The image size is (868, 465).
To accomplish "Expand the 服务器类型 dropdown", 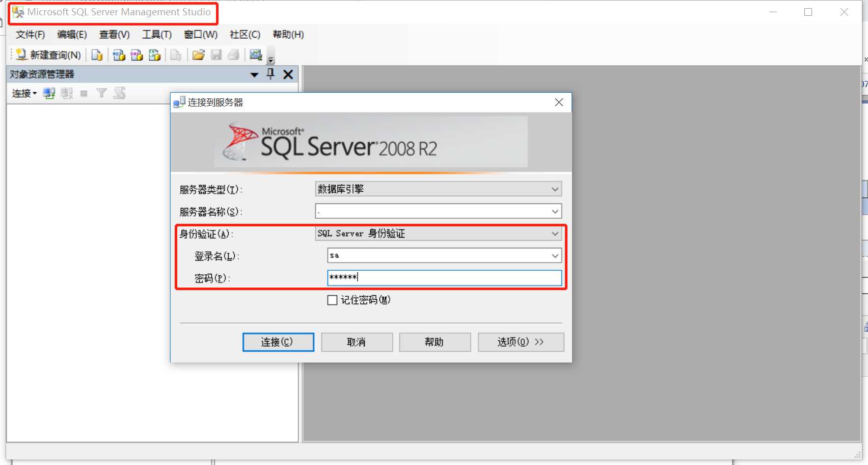I will click(x=555, y=189).
